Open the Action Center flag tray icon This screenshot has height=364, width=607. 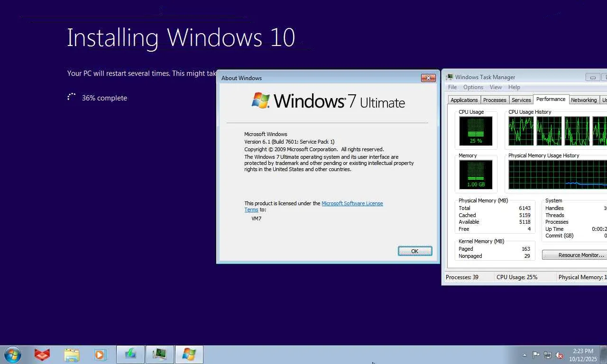(536, 355)
